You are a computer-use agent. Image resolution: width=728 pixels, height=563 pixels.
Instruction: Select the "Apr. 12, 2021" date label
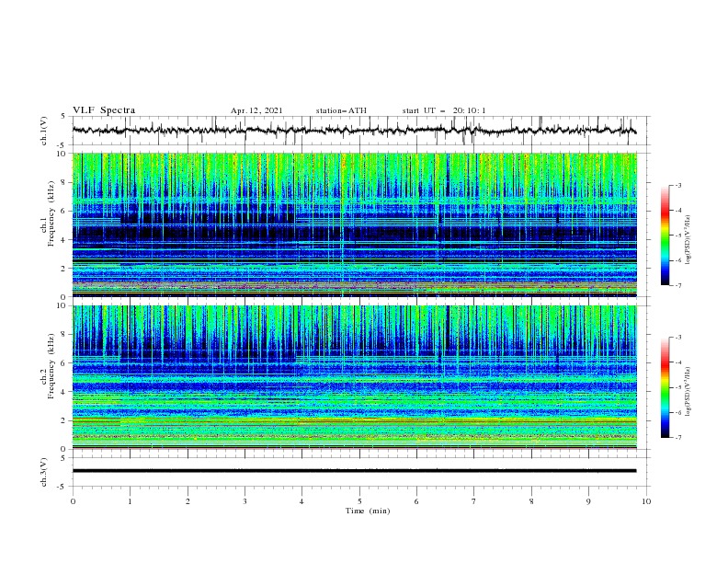coord(256,110)
